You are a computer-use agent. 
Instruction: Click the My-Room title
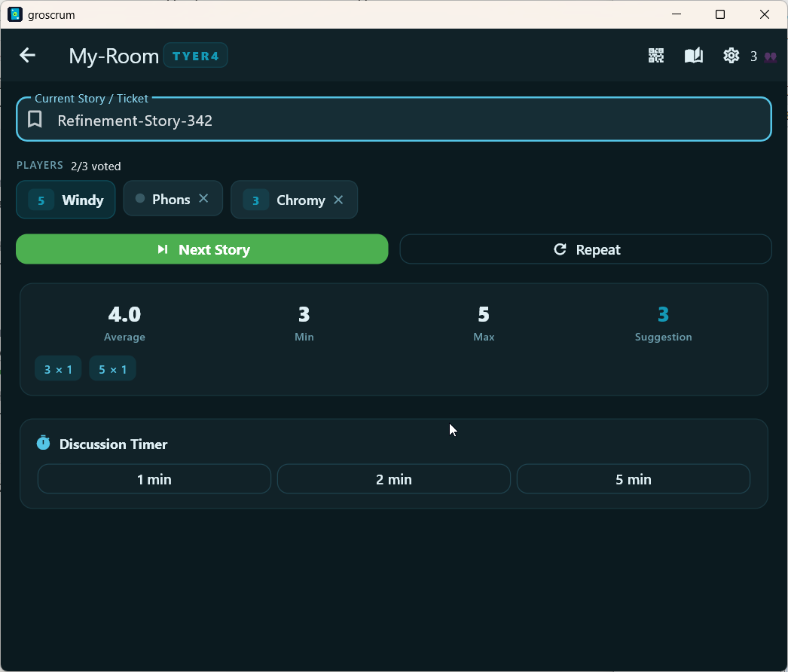click(x=114, y=56)
